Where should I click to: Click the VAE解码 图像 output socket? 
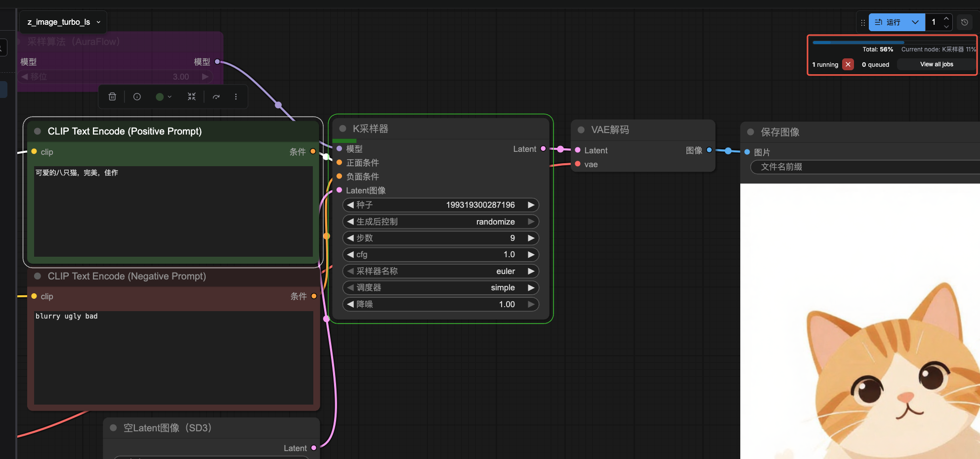709,150
